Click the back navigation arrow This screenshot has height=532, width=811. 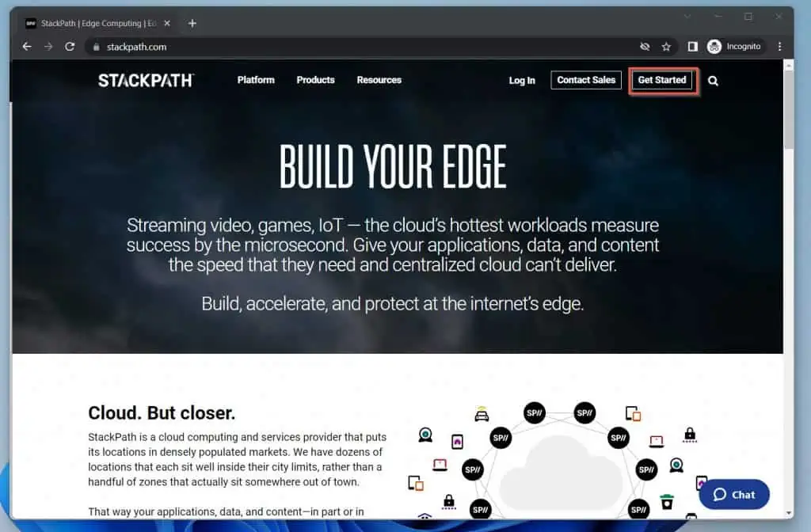click(x=27, y=46)
